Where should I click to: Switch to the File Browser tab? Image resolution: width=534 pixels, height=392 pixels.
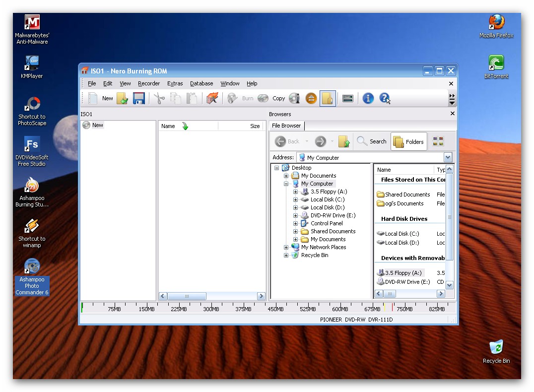point(286,126)
